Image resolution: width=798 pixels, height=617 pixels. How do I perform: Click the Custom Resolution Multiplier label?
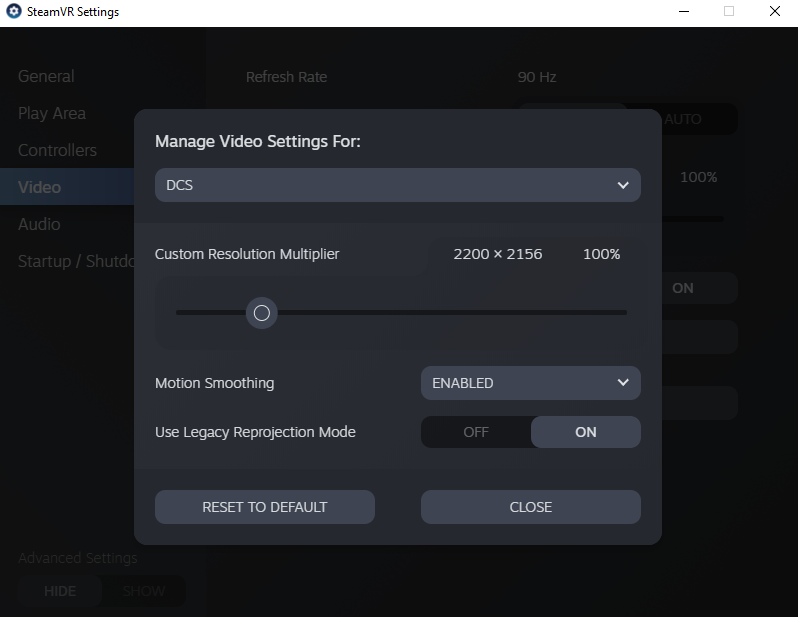pos(247,254)
